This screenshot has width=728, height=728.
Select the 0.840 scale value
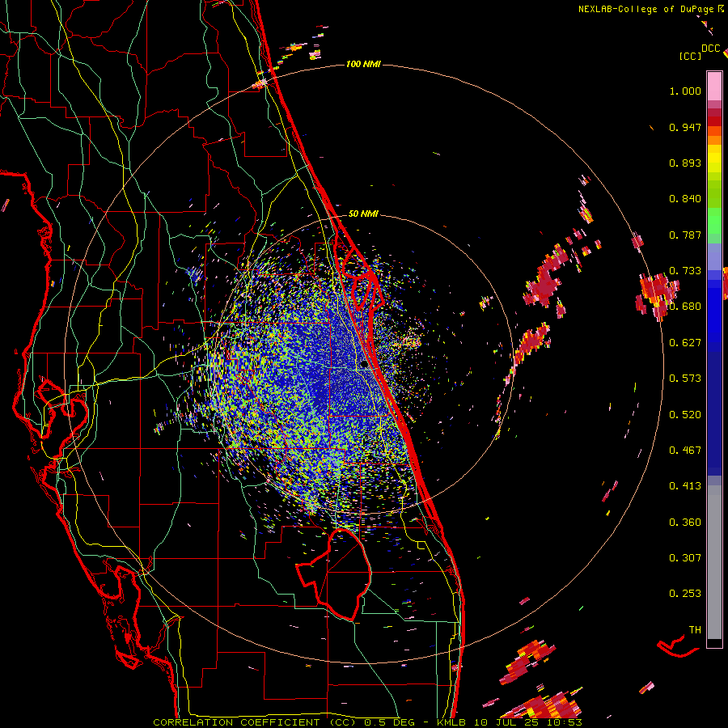(685, 199)
